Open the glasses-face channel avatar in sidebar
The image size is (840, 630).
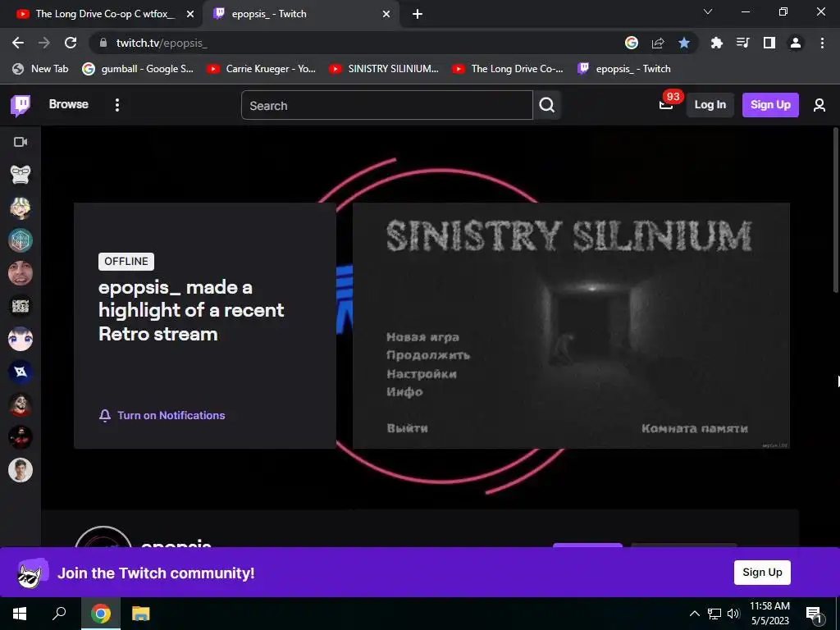point(21,175)
